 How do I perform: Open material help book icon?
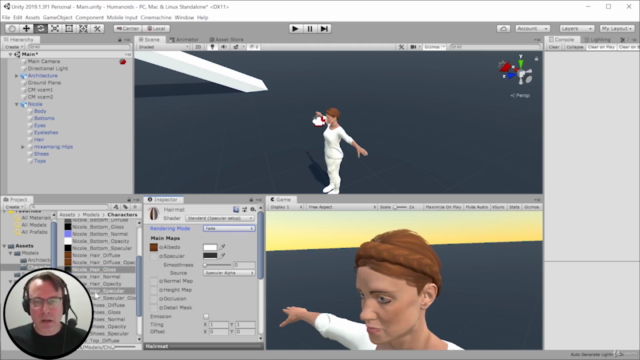(x=236, y=209)
